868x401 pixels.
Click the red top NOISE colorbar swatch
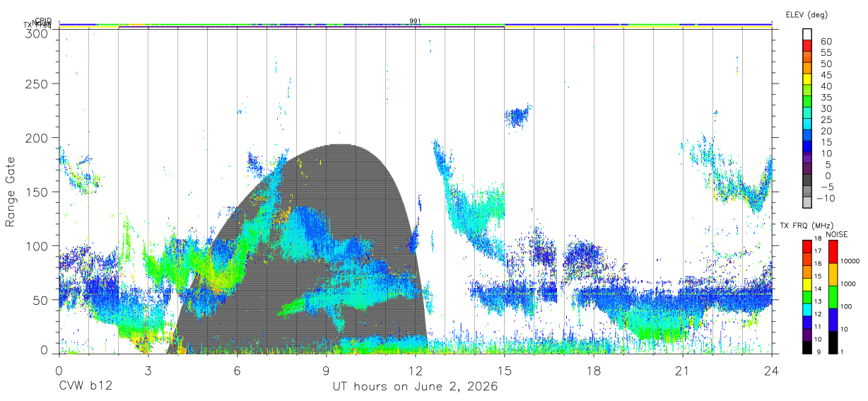pyautogui.click(x=833, y=251)
